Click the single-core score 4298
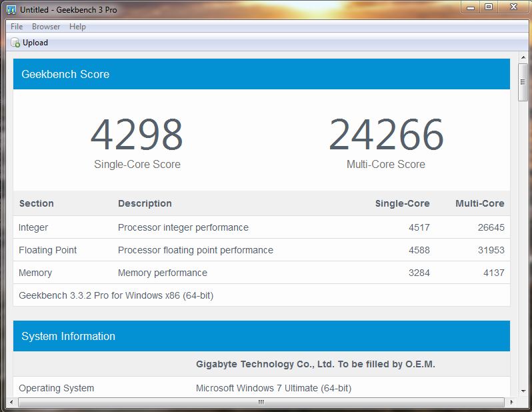The image size is (532, 412). (137, 135)
